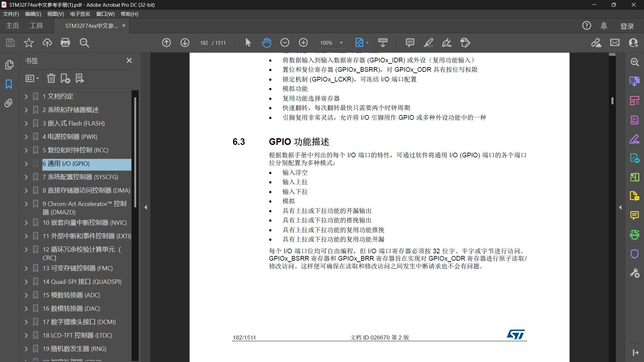Expand bookmark 1 文档约定

[x=26, y=96]
